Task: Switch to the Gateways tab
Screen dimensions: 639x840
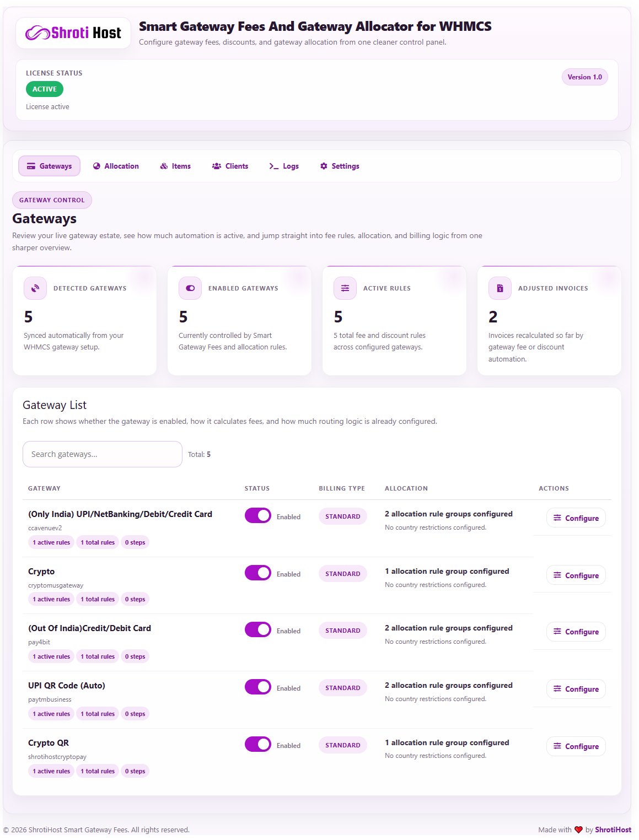Action: pyautogui.click(x=49, y=166)
